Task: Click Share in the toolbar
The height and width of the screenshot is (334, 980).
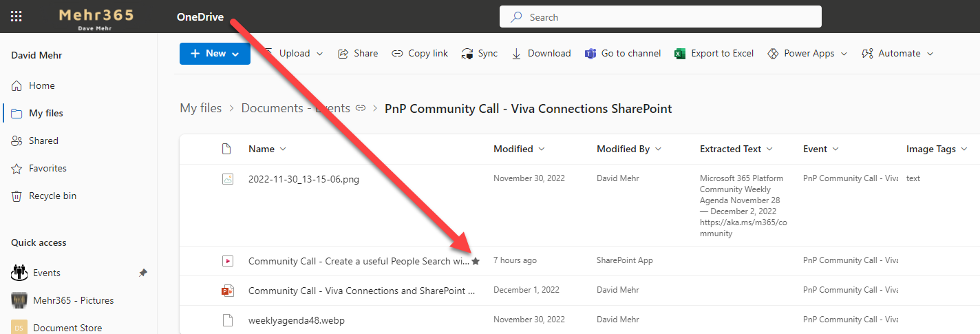Action: point(357,53)
